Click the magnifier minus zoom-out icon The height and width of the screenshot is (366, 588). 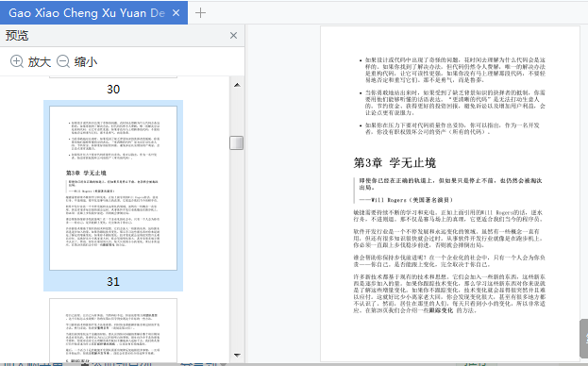tap(63, 61)
